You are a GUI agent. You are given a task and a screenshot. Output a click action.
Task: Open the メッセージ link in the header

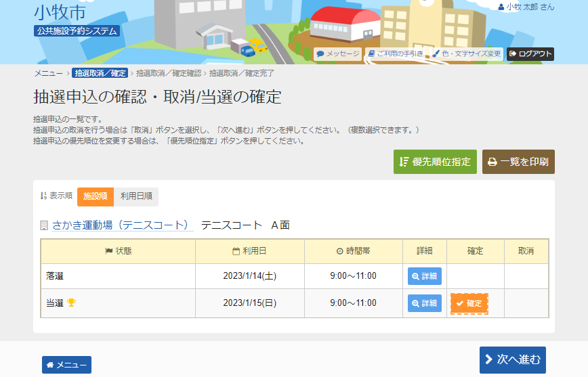[337, 53]
